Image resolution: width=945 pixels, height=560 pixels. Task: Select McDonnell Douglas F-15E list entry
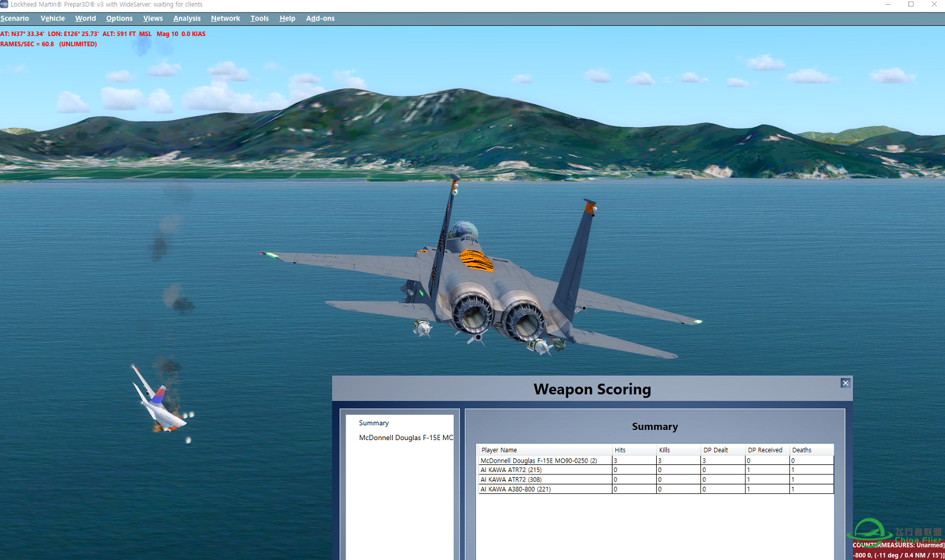(x=406, y=438)
